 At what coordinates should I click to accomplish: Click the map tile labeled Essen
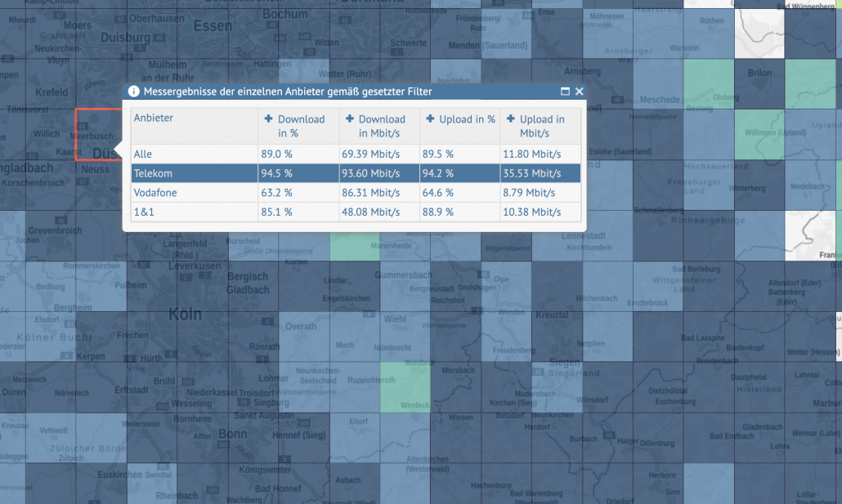[x=203, y=33]
